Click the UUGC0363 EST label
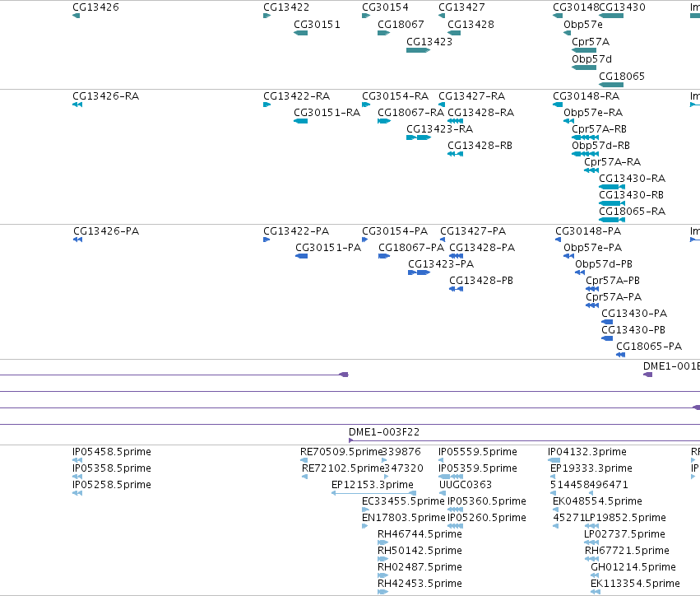700x596 pixels. pyautogui.click(x=466, y=485)
